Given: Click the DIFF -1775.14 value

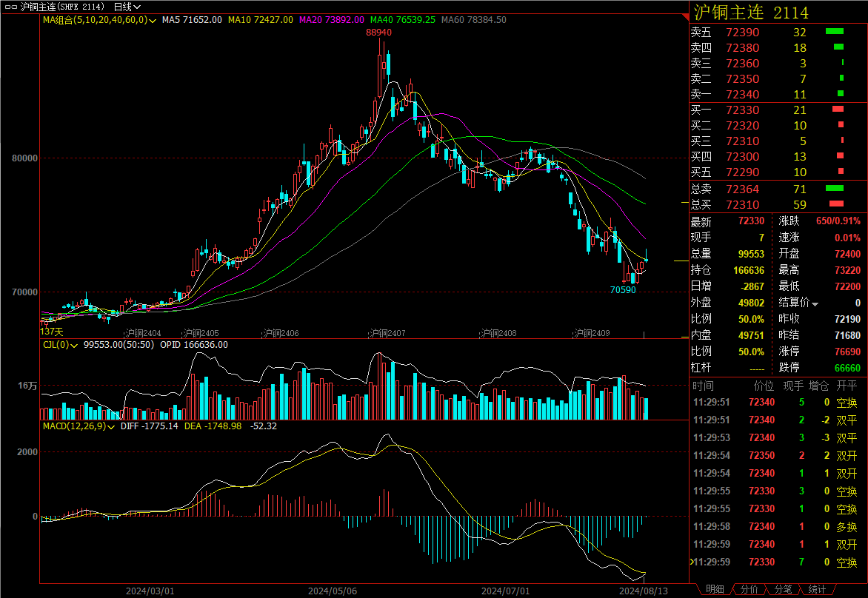Looking at the screenshot, I should coord(150,426).
